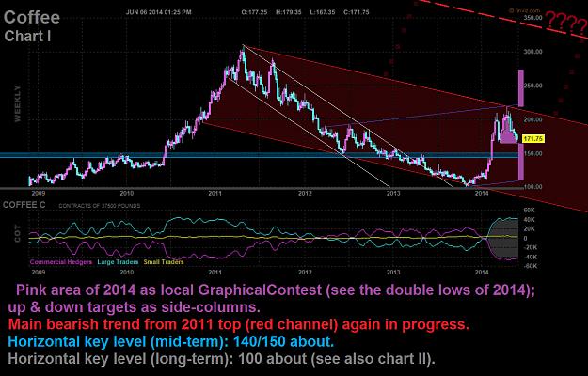588x376 pixels.
Task: Click the "Commercial Hedgers" legend entry
Action: click(x=61, y=262)
